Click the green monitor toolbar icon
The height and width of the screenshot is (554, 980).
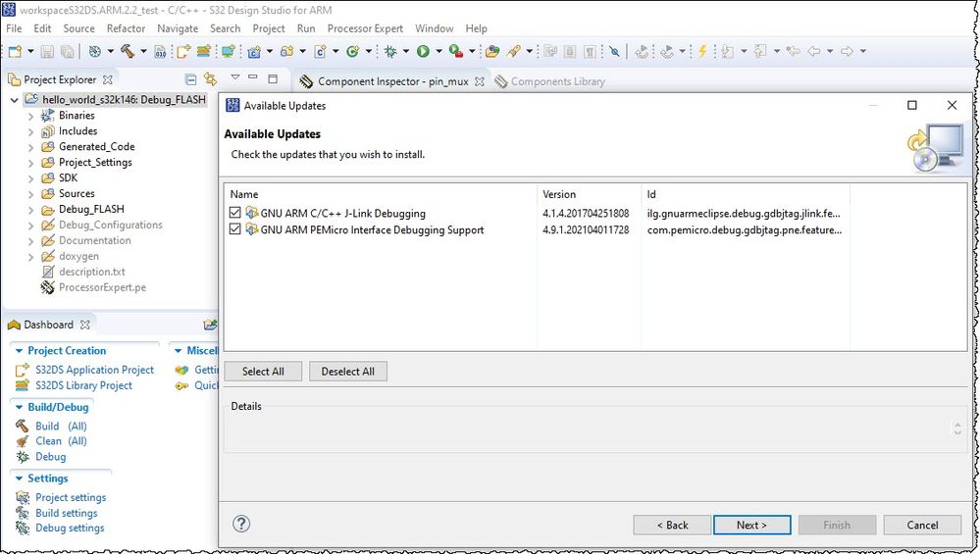tap(229, 51)
